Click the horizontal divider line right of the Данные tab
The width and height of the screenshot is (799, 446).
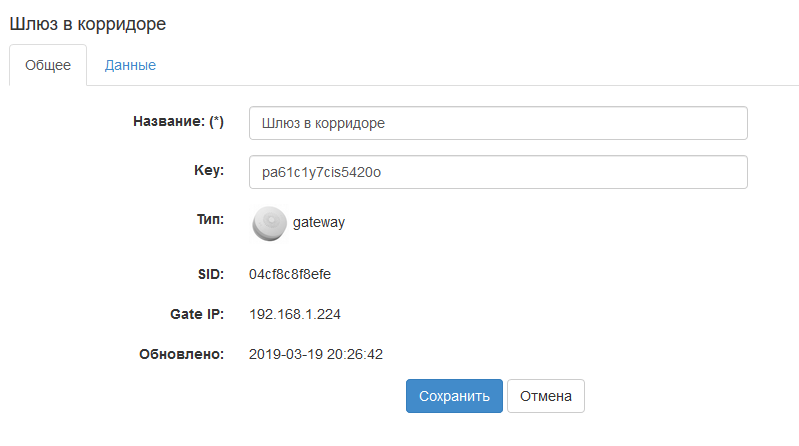point(480,85)
